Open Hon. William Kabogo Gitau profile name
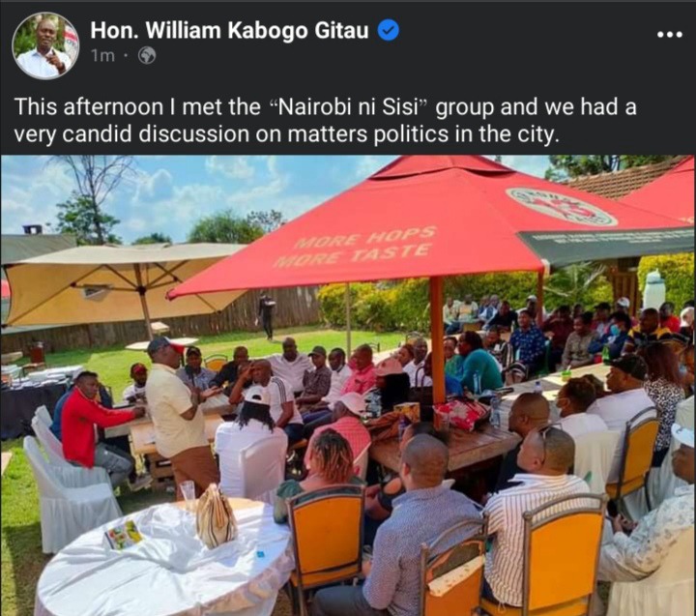Viewport: 696px width, 616px height. point(229,31)
